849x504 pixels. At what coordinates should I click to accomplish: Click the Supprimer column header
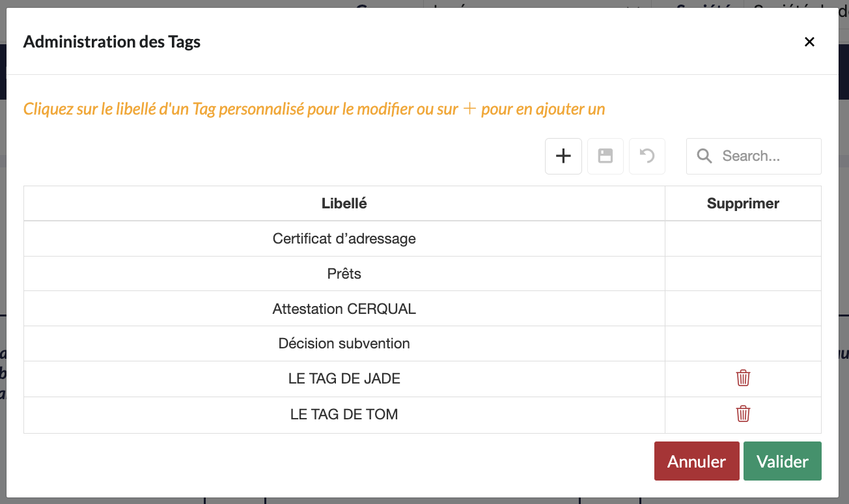click(x=743, y=204)
